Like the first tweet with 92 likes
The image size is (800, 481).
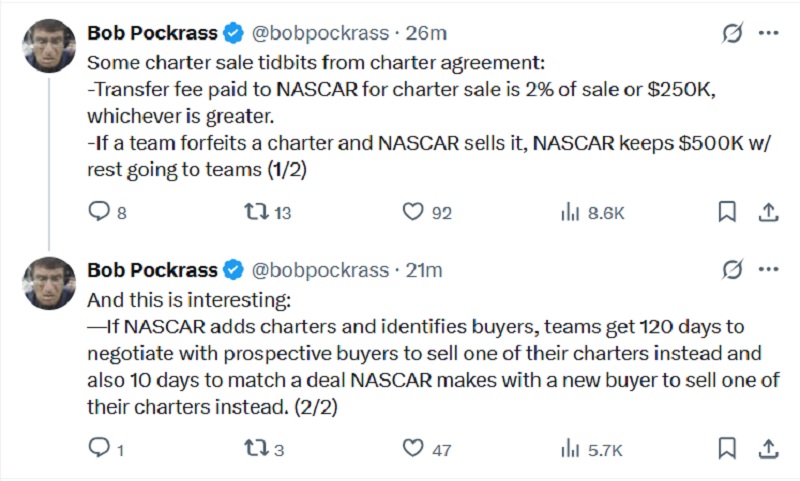tap(414, 212)
